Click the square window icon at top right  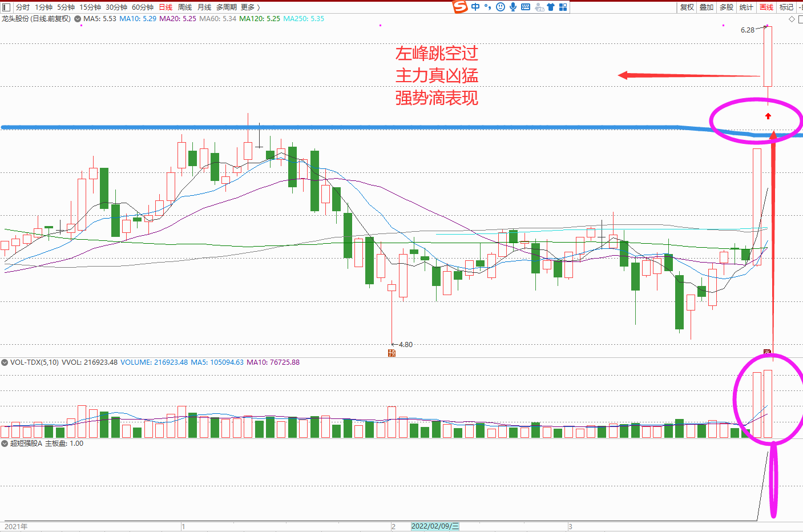pyautogui.click(x=800, y=19)
